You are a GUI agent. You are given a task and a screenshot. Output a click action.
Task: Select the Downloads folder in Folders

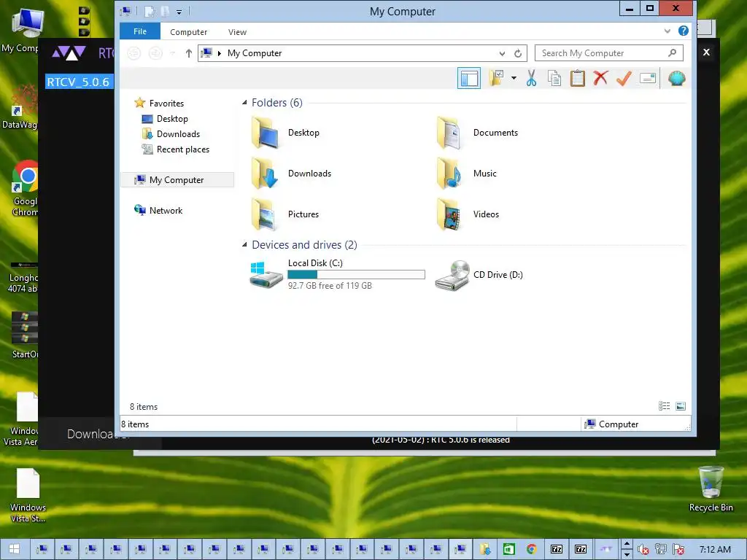click(x=291, y=174)
